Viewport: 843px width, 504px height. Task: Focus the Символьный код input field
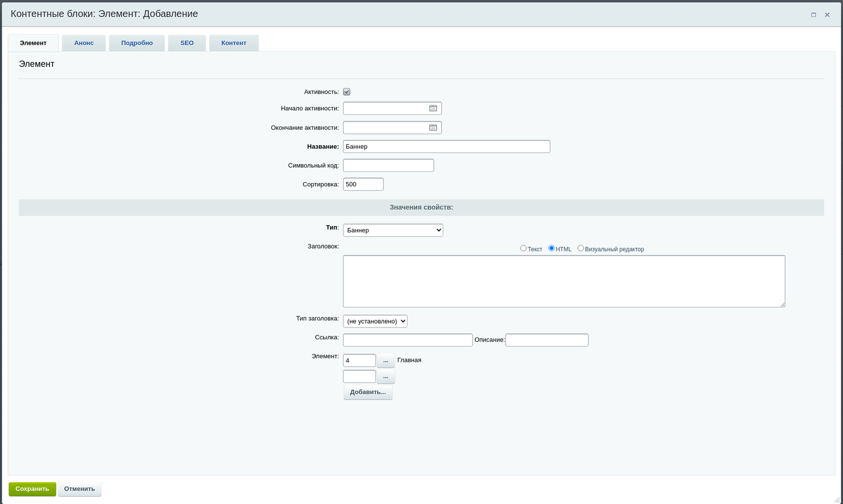point(388,165)
